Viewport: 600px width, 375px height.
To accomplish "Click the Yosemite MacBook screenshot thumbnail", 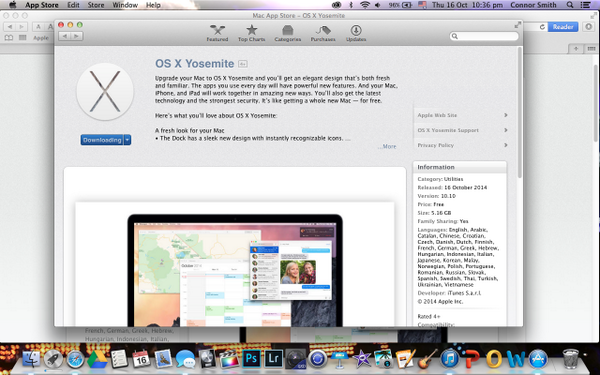I will (235, 264).
